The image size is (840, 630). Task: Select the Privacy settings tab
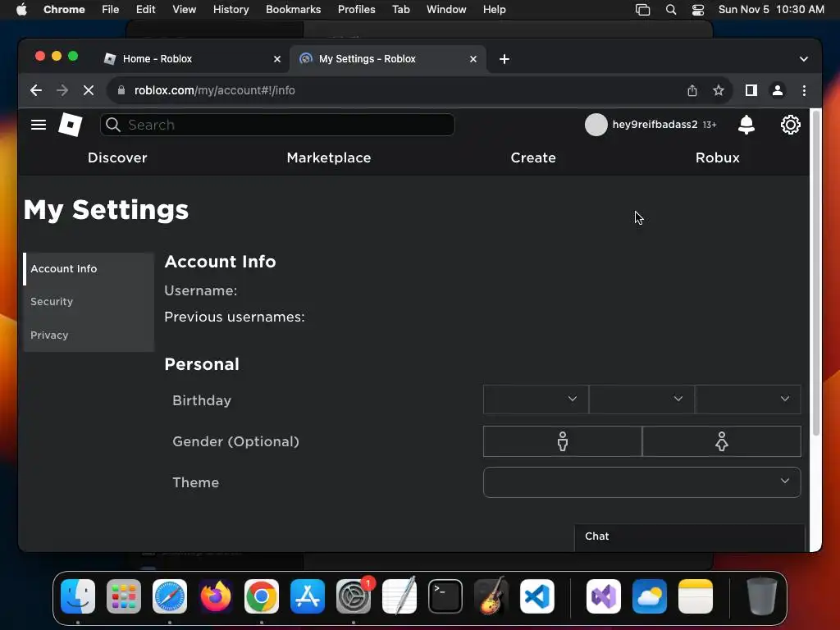pyautogui.click(x=89, y=335)
